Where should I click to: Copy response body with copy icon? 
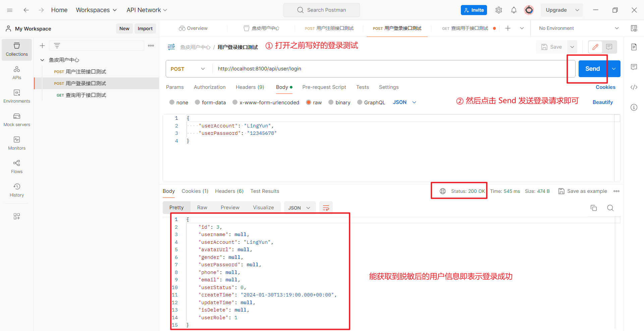coord(594,208)
